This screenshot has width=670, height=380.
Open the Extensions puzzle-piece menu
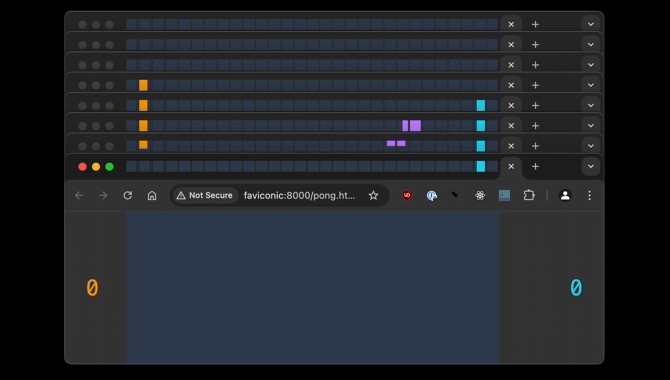coord(529,195)
